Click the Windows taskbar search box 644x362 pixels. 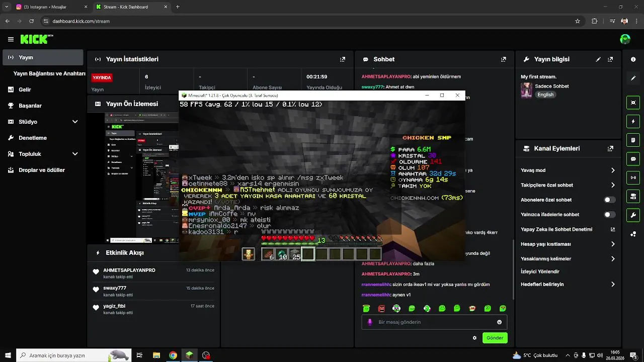[x=74, y=355]
